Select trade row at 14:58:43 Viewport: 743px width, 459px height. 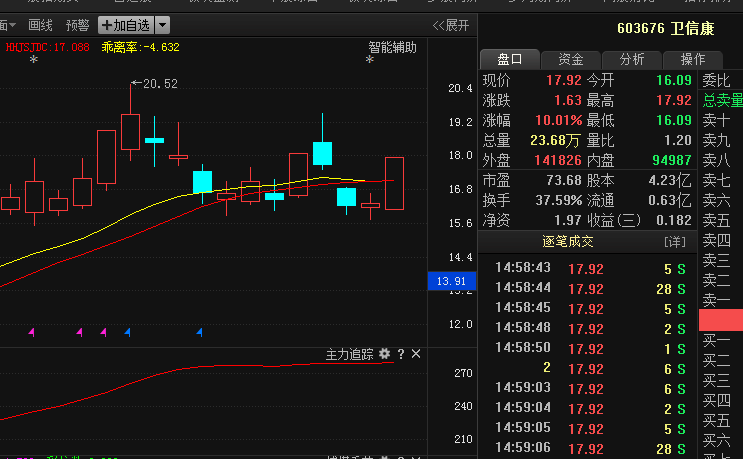tap(590, 269)
